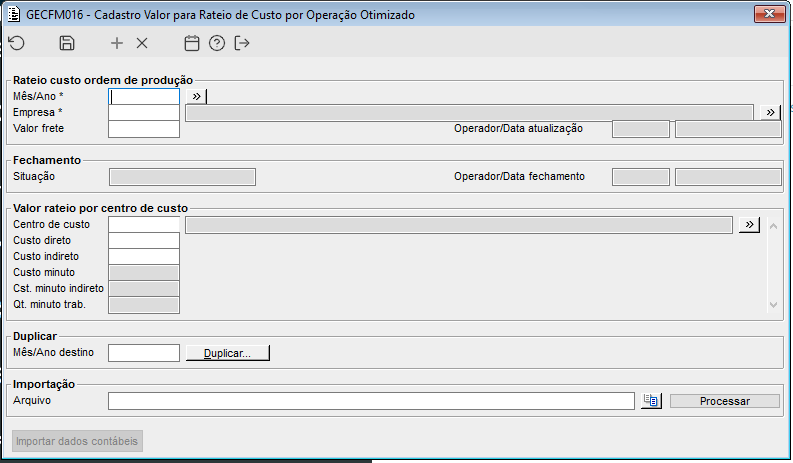Screen dimensions: 793x463
Task: Open the calendar toolbar icon
Action: (x=193, y=43)
